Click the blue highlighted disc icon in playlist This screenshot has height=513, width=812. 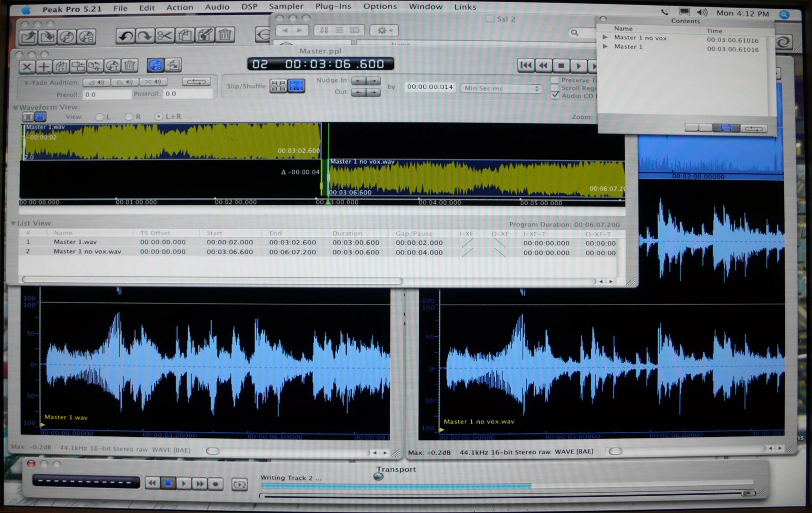point(155,65)
